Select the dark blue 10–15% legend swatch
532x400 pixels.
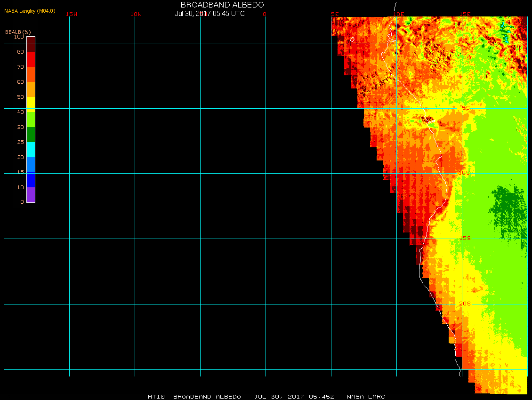[31, 180]
